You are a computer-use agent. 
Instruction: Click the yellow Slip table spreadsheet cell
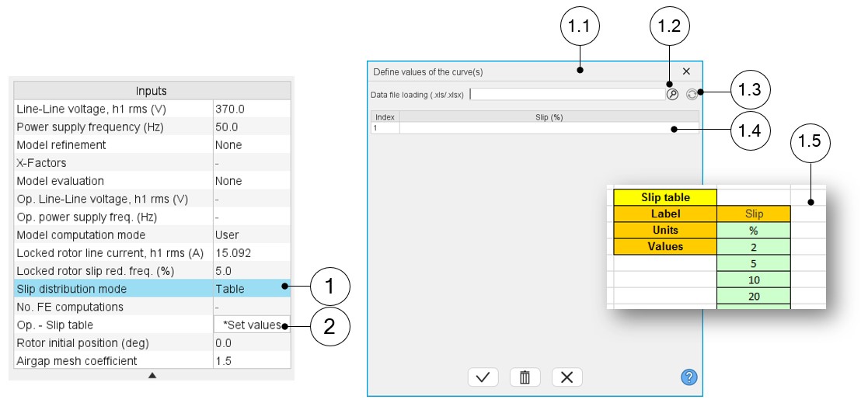(x=665, y=197)
